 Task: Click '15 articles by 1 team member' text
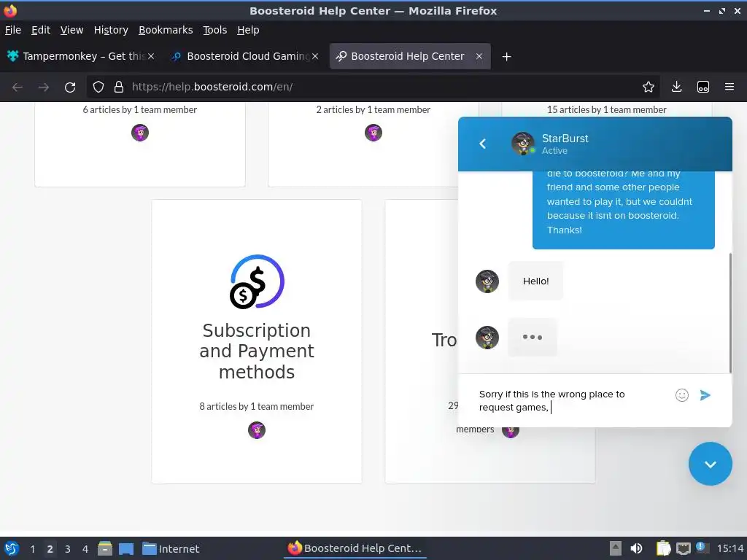click(606, 109)
